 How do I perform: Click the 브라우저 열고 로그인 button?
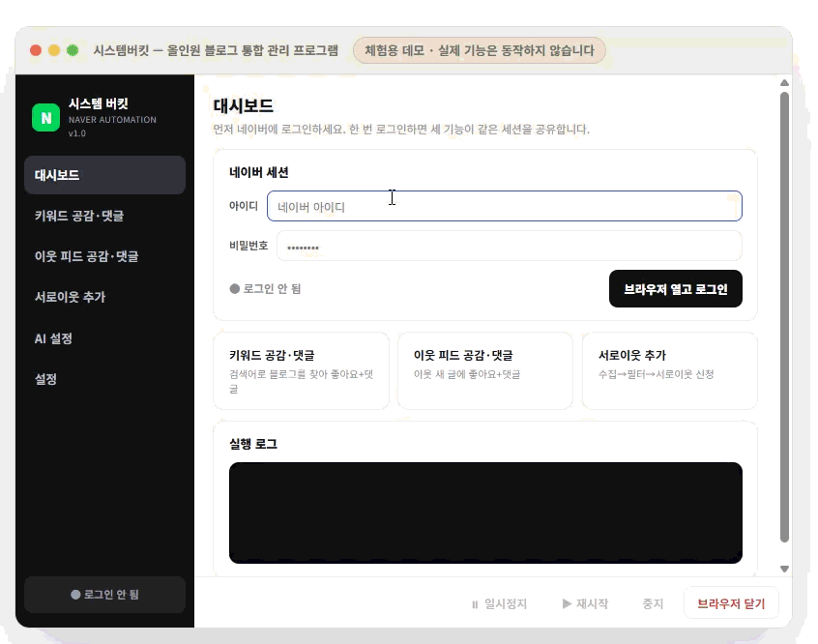(676, 288)
